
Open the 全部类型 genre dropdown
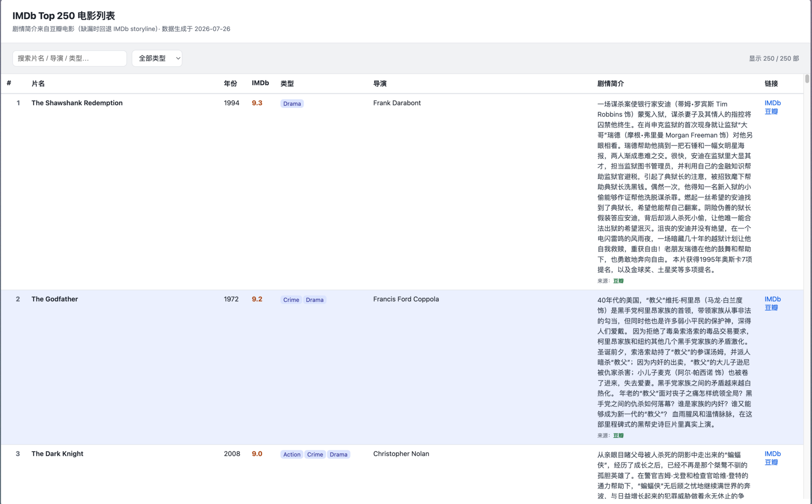[157, 58]
